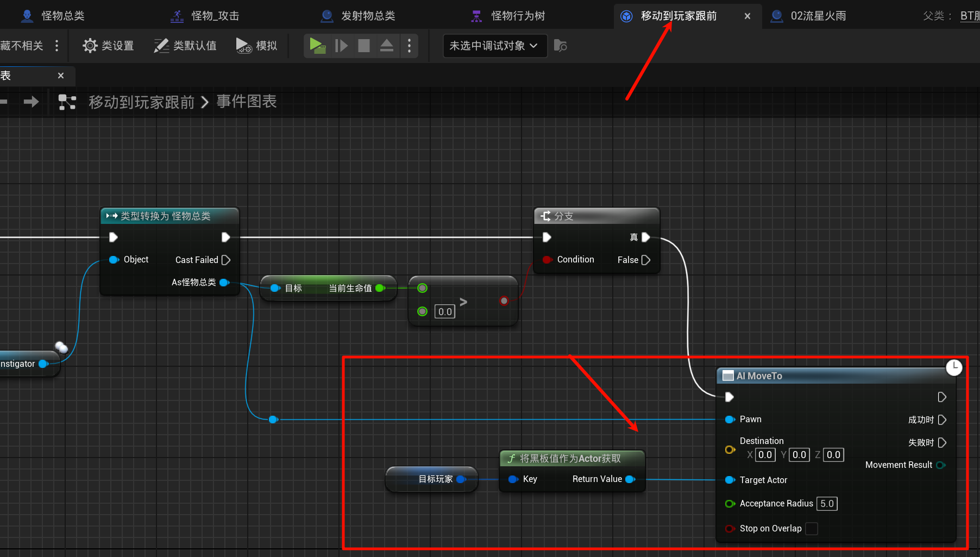Click the Destination X value field
Image resolution: width=980 pixels, height=557 pixels.
pos(765,455)
